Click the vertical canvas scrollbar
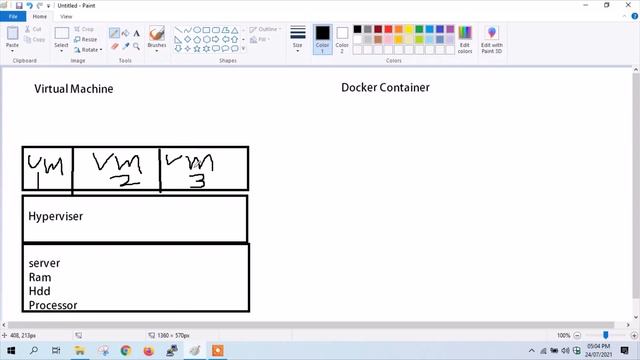Viewport: 640px width, 360px height. pos(636,186)
